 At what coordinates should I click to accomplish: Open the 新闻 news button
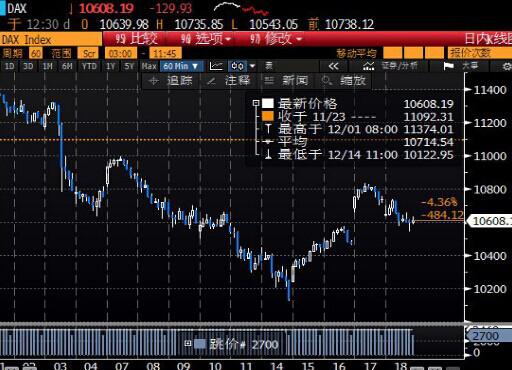[x=287, y=81]
